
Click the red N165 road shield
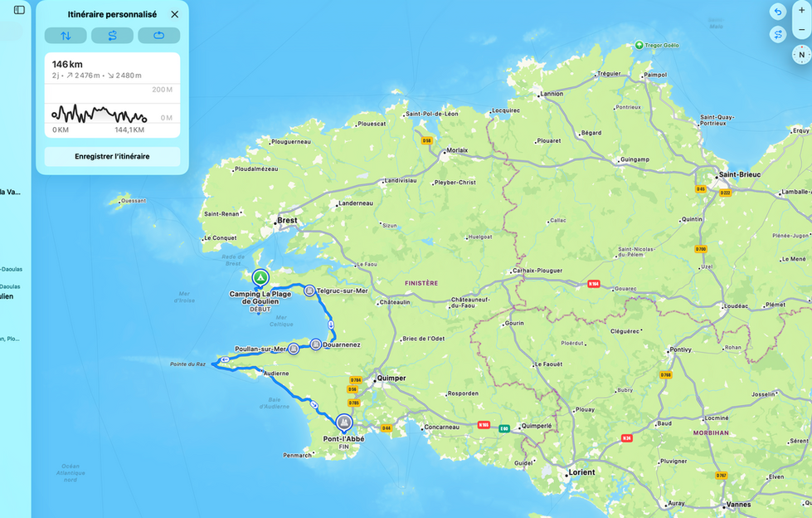(484, 425)
